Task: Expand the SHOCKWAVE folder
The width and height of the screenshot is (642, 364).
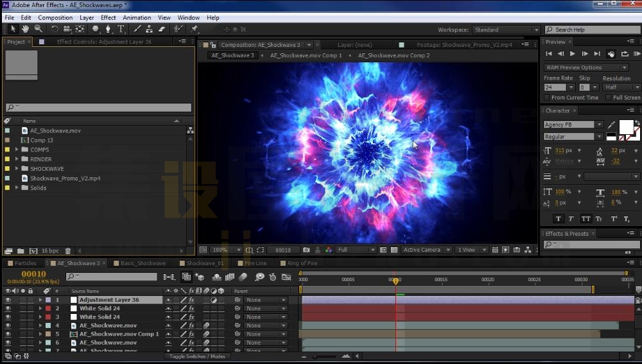Action: tap(17, 168)
